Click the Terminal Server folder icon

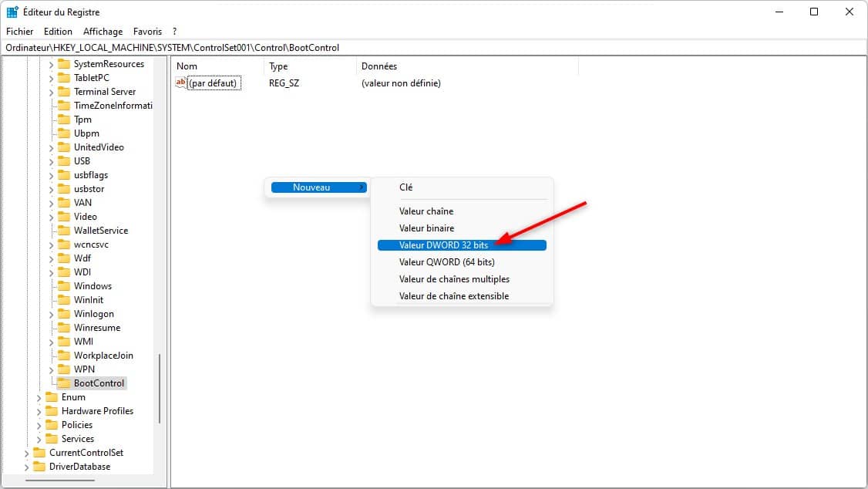64,91
